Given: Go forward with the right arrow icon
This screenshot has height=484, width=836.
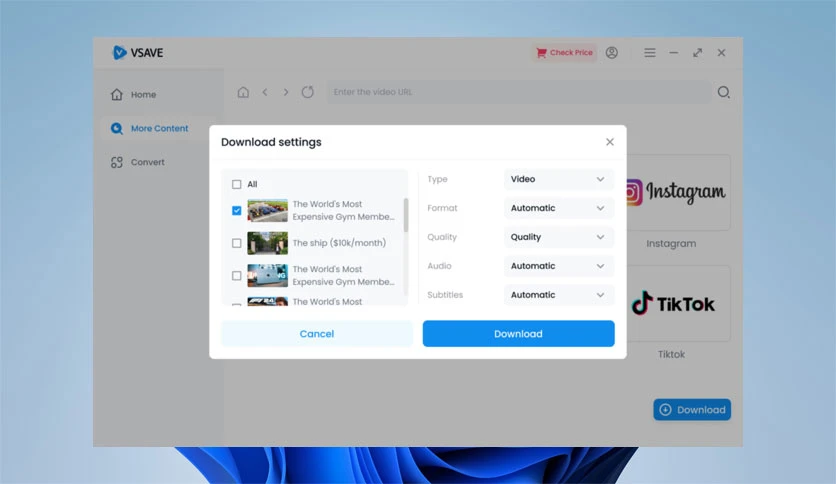Looking at the screenshot, I should (x=286, y=92).
